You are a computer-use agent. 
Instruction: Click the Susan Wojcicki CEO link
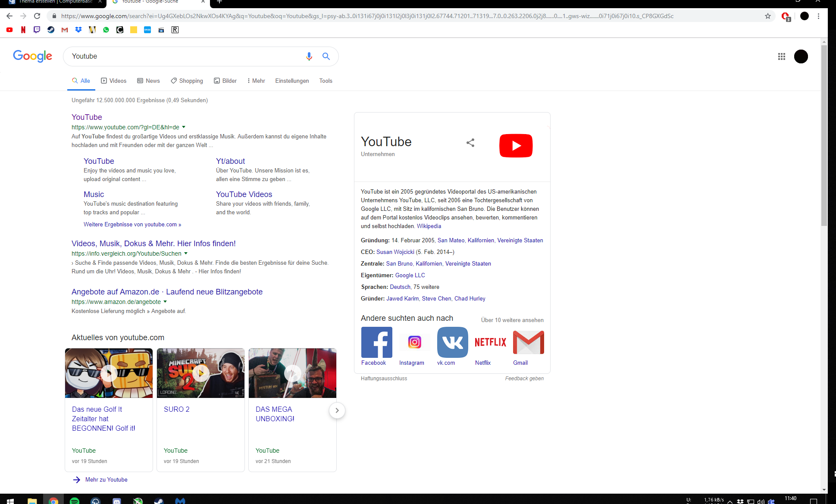[395, 252]
